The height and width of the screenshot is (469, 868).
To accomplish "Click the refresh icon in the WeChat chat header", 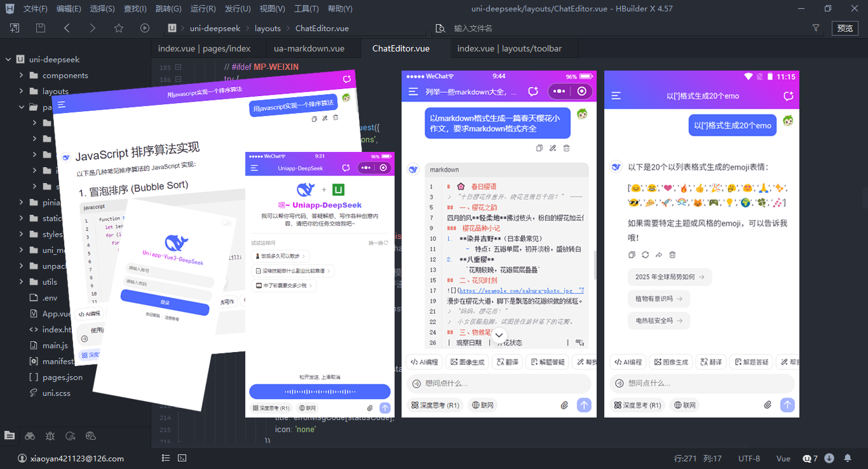I will [x=532, y=91].
